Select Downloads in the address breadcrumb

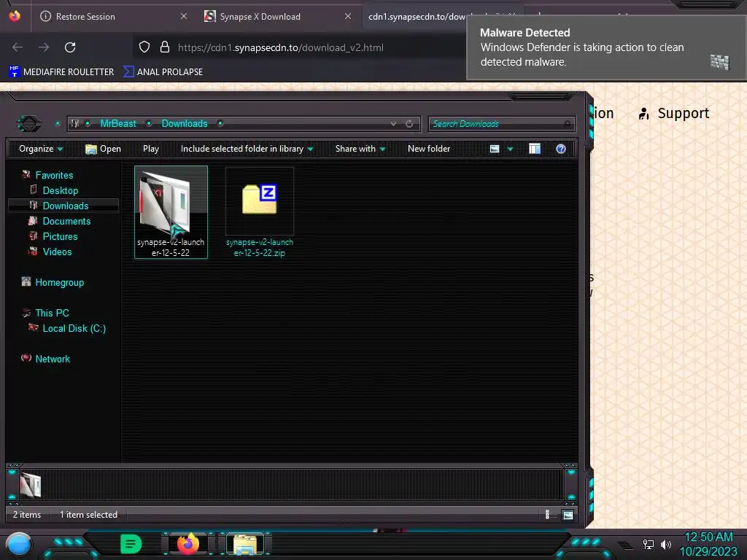pos(185,123)
